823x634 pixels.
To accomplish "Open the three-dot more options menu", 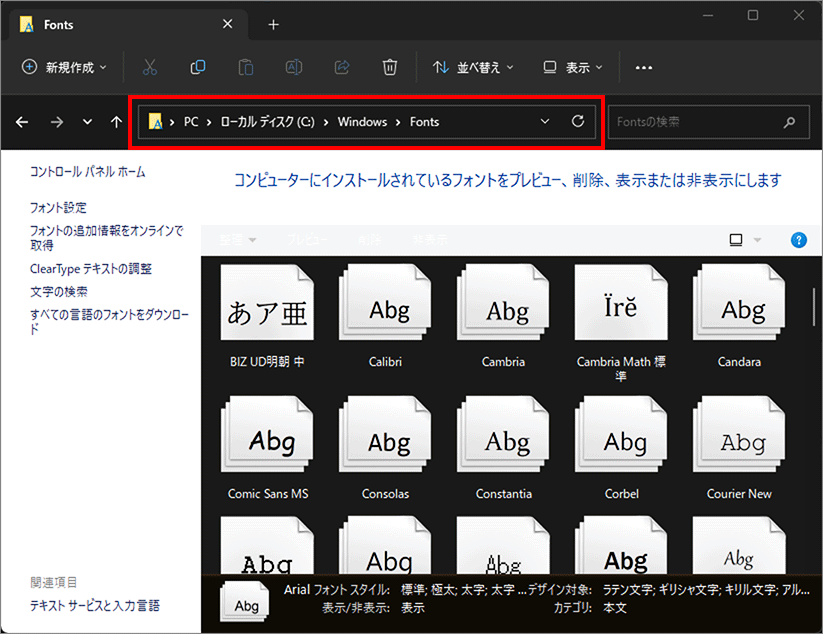I will tap(643, 68).
